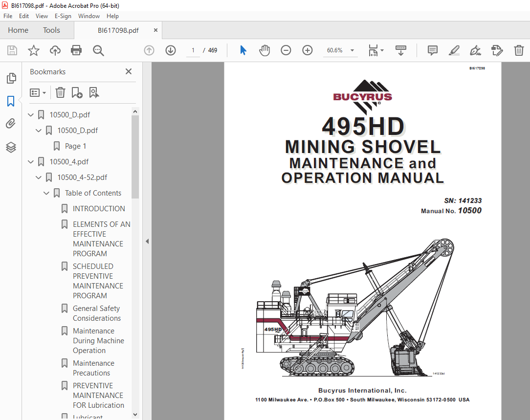Zoom in with plus icon
The width and height of the screenshot is (530, 420).
point(307,50)
